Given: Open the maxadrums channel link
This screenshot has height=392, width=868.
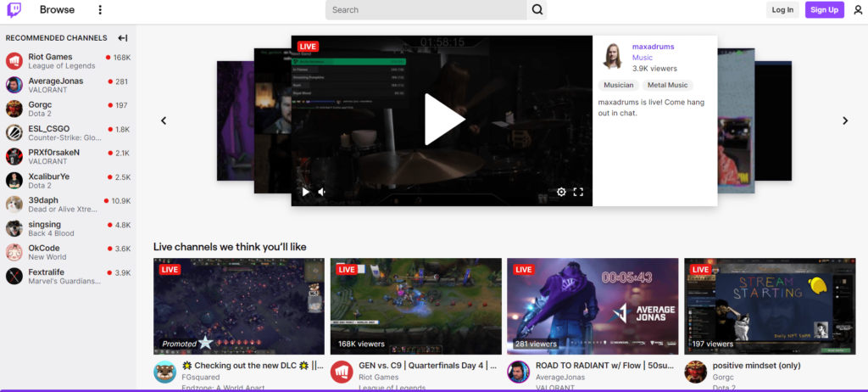Looking at the screenshot, I should [654, 47].
